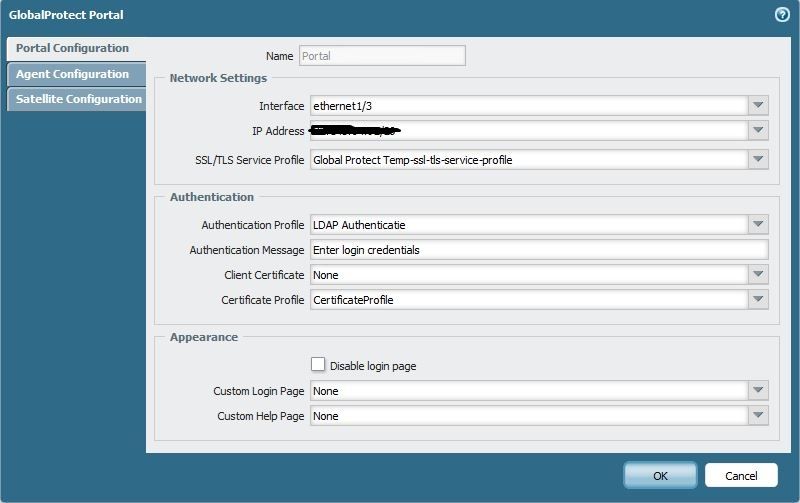
Task: Enable the Disable login page checkbox
Action: pyautogui.click(x=318, y=365)
